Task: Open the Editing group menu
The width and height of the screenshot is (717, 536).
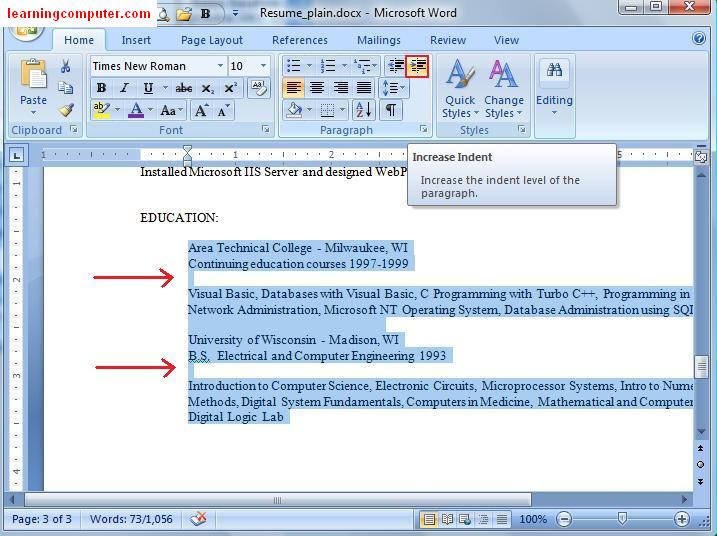Action: coord(554,89)
